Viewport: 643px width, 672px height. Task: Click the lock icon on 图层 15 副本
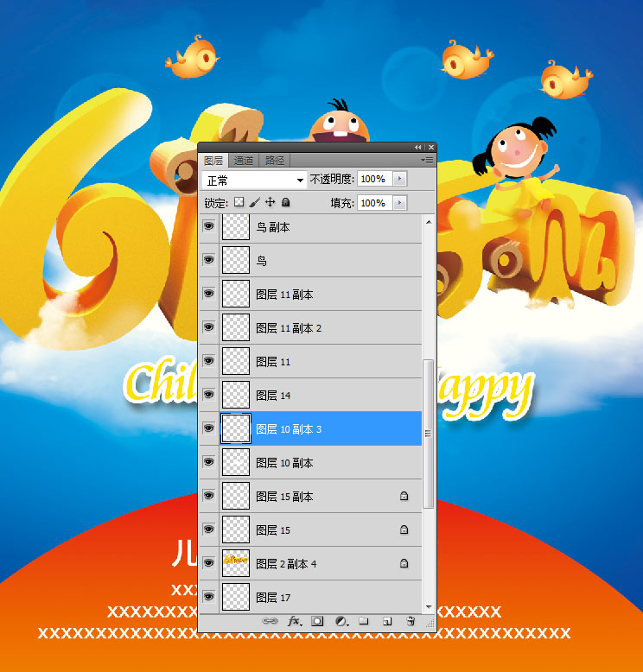[x=404, y=496]
